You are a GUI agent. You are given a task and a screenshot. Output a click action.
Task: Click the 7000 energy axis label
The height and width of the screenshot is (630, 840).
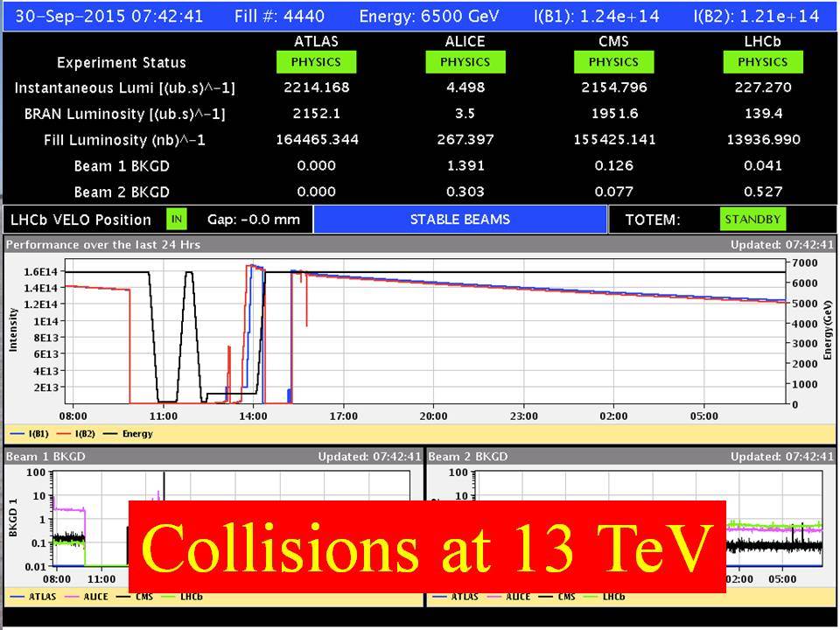[x=805, y=263]
